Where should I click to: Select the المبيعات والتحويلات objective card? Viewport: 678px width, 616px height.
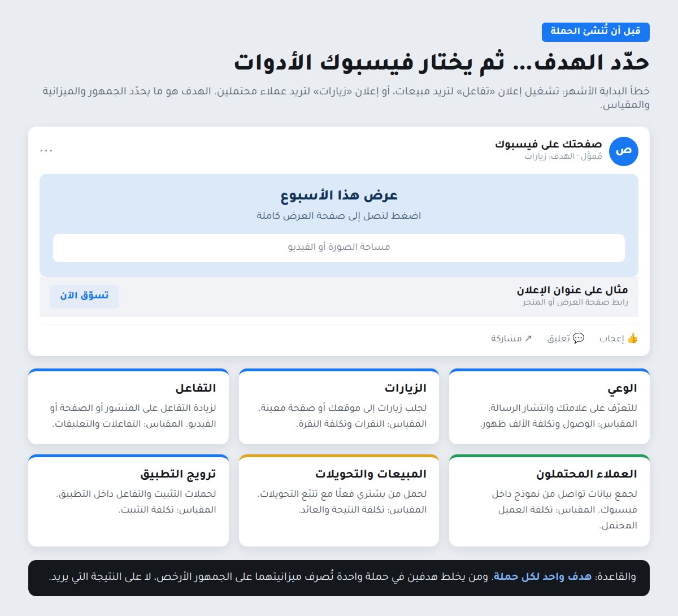point(339,501)
